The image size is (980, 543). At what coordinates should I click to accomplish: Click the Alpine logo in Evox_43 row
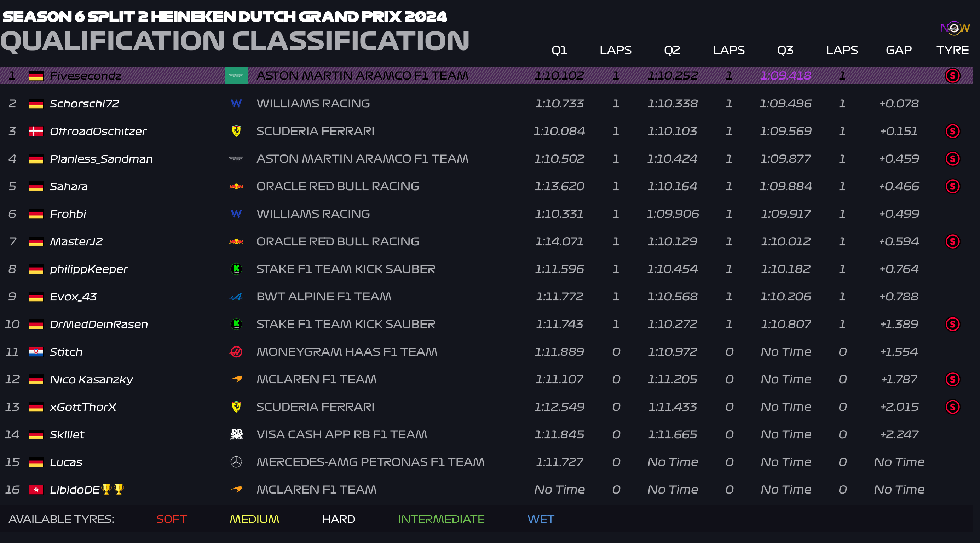236,297
